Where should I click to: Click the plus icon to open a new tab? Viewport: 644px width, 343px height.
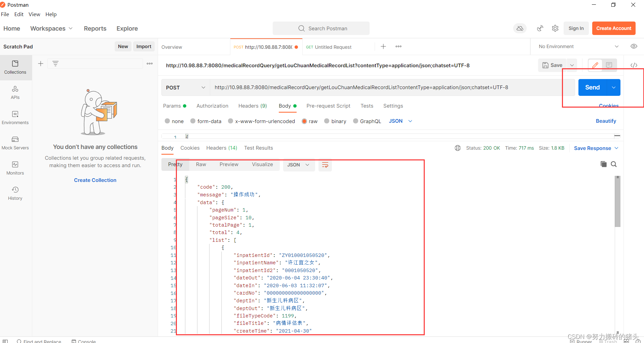[383, 46]
